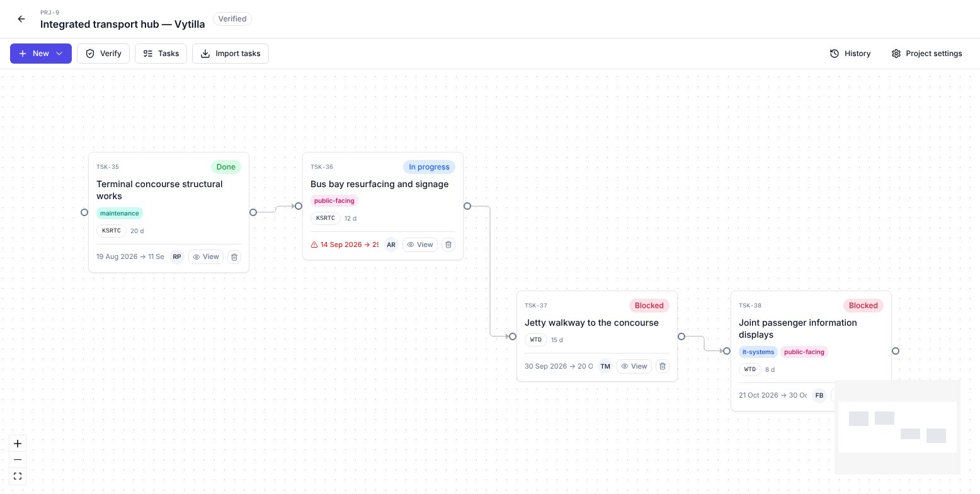Click the output connector handle of TSK-36
Image resolution: width=980 pixels, height=494 pixels.
pos(467,206)
